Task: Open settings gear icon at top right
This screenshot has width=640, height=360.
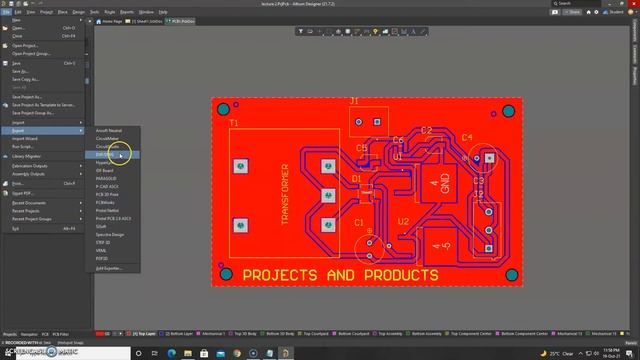Action: tap(596, 12)
